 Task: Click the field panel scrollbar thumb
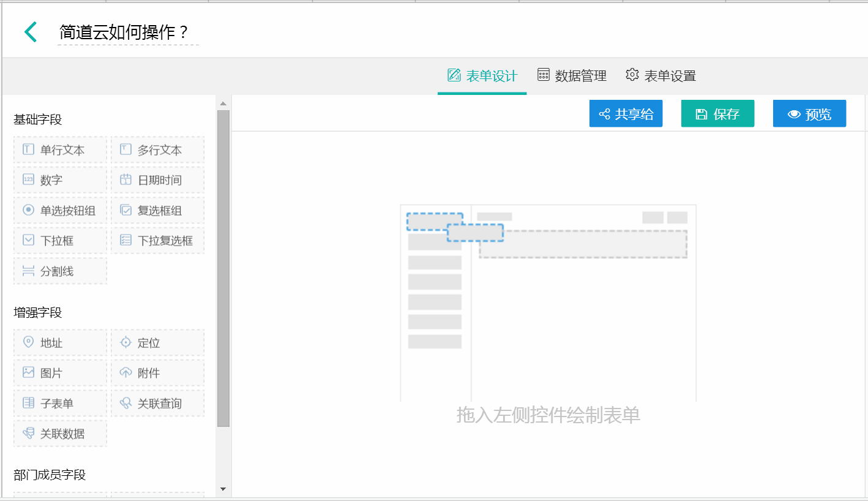[223, 268]
